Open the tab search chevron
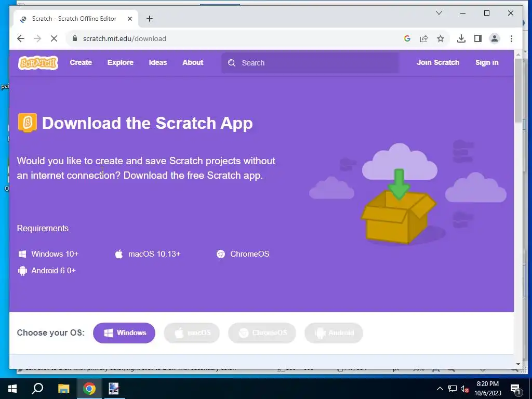The image size is (532, 399). (438, 13)
